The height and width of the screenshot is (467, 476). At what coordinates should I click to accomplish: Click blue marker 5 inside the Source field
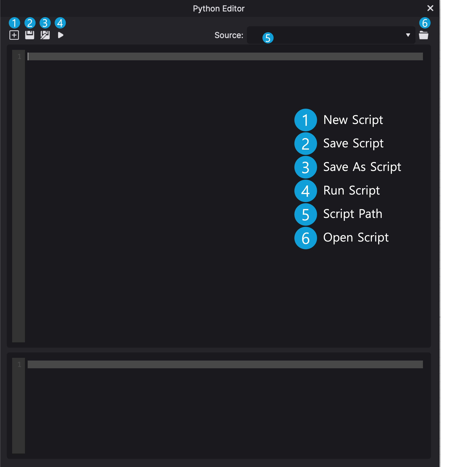point(268,38)
